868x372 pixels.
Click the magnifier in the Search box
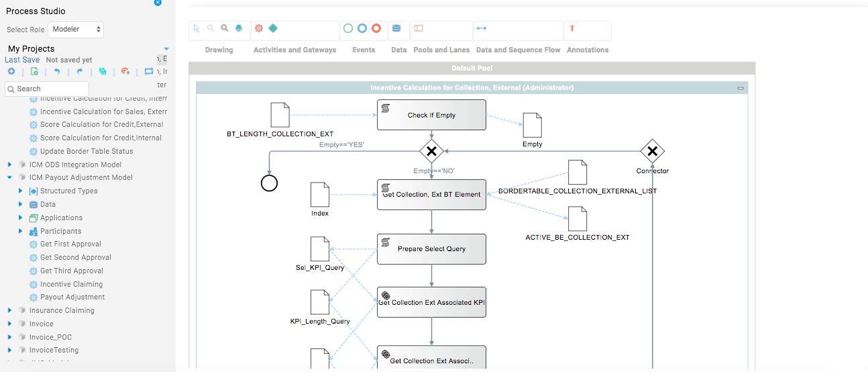[x=11, y=89]
